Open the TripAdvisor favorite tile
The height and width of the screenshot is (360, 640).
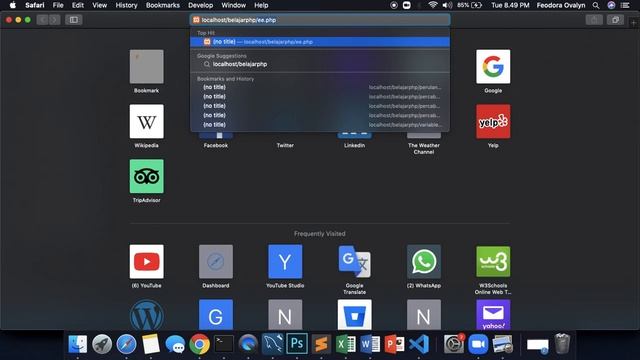point(147,176)
